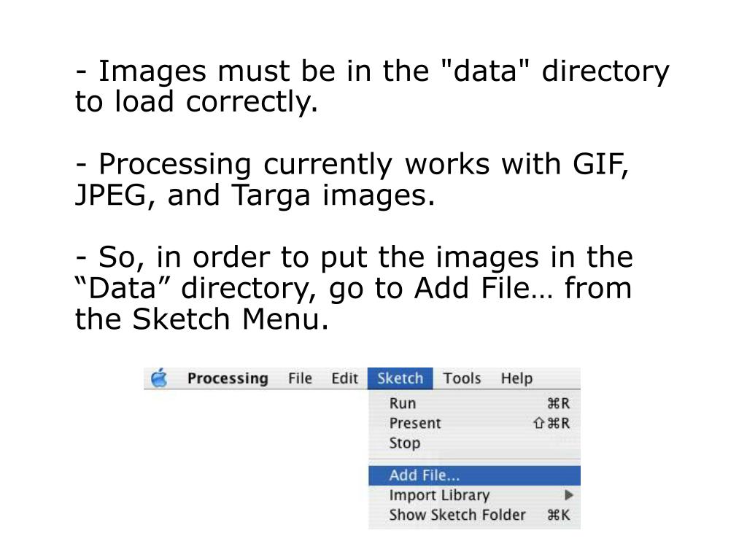Click the paragraph mentioning the Sketch Menu

[354, 288]
